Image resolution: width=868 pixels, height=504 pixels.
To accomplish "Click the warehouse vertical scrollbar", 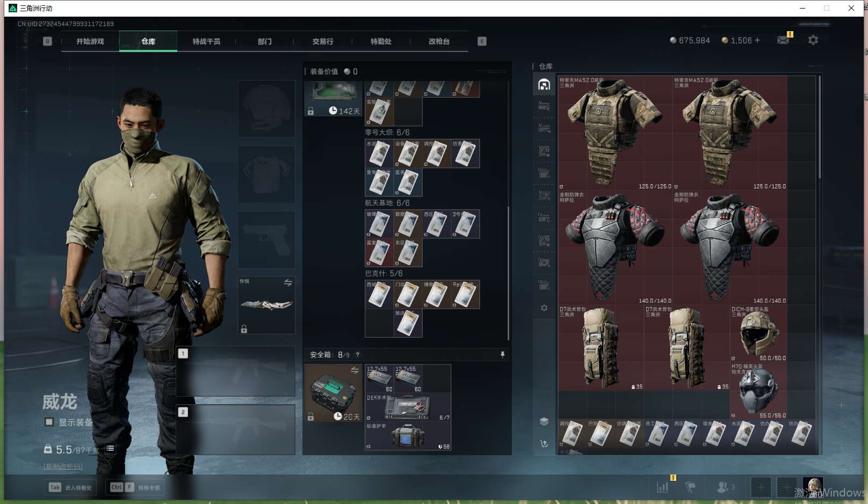I will pos(820,128).
